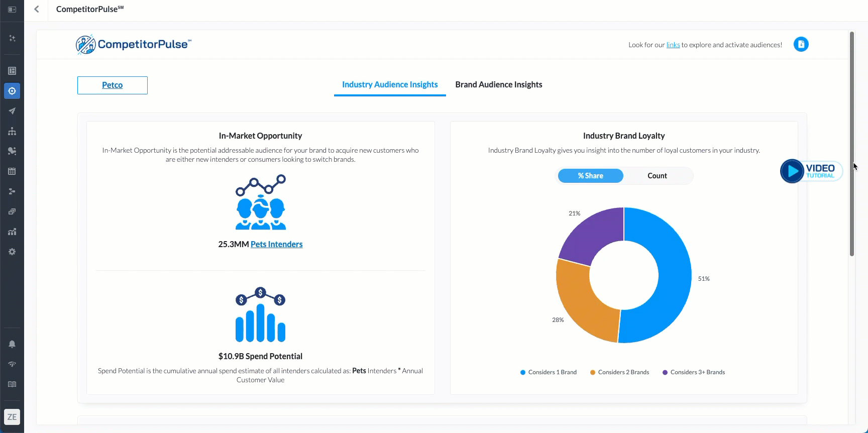
Task: Toggle Considers 1 Brand legend item
Action: click(x=549, y=372)
